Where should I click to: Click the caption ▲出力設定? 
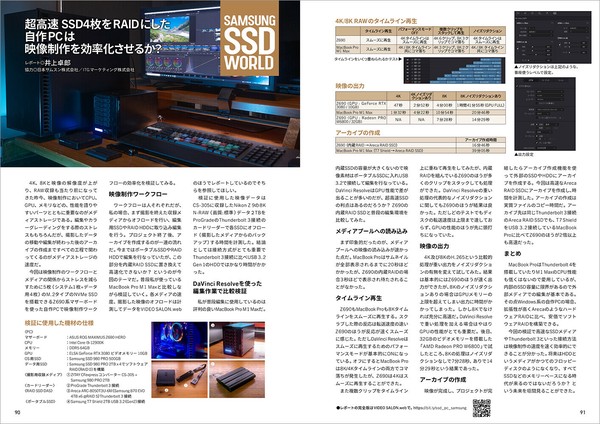[x=524, y=155]
